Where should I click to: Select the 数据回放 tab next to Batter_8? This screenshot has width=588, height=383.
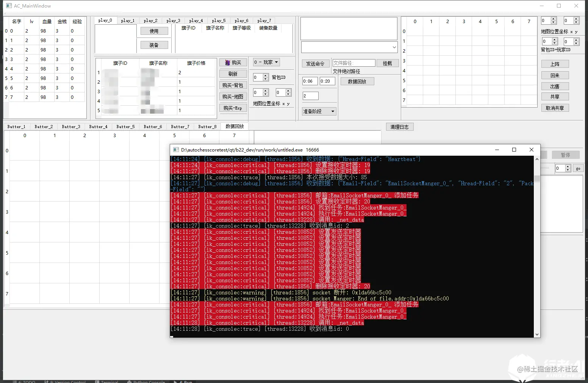(x=235, y=126)
